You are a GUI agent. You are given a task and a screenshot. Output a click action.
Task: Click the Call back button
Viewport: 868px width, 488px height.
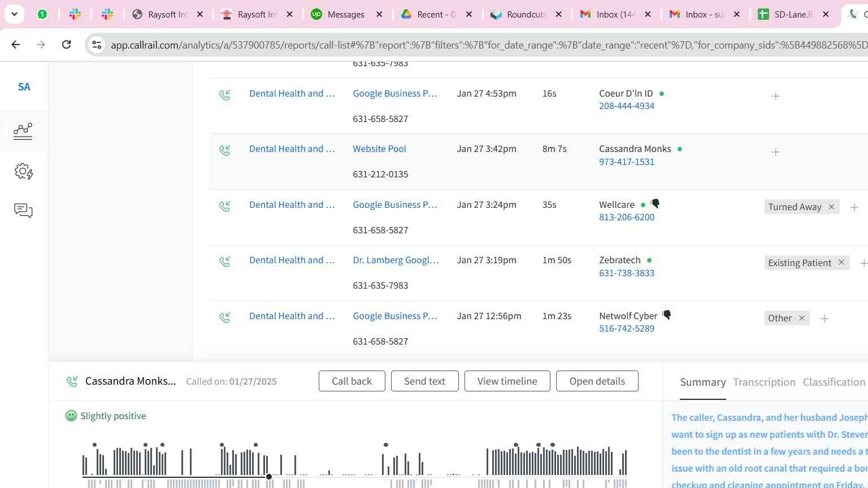click(x=351, y=381)
